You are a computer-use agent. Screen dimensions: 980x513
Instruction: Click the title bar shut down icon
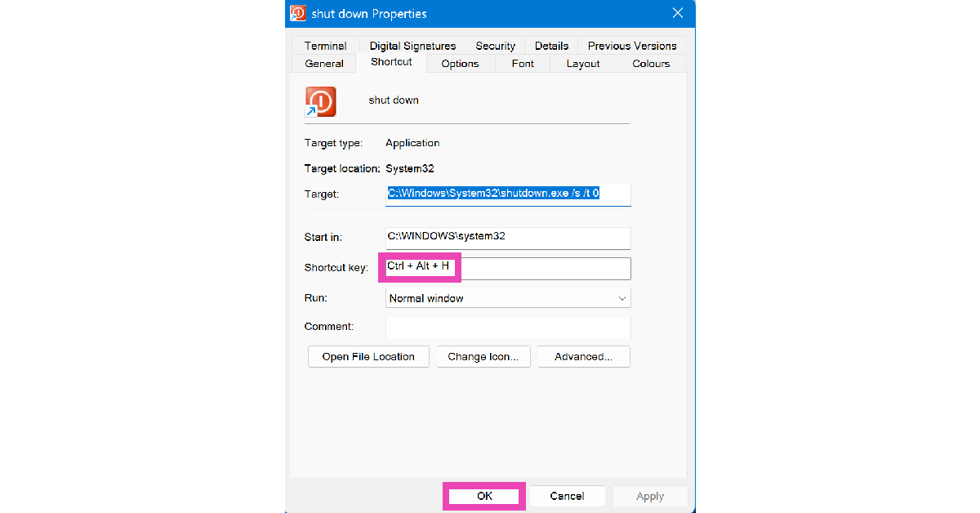[x=298, y=13]
